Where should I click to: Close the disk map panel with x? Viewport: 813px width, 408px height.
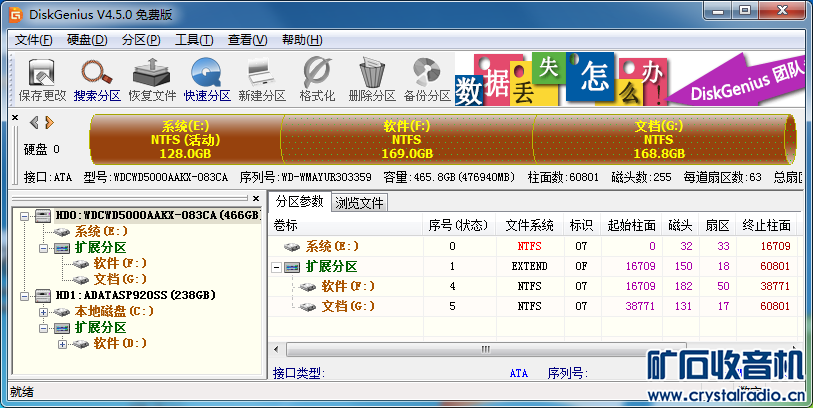[15, 117]
